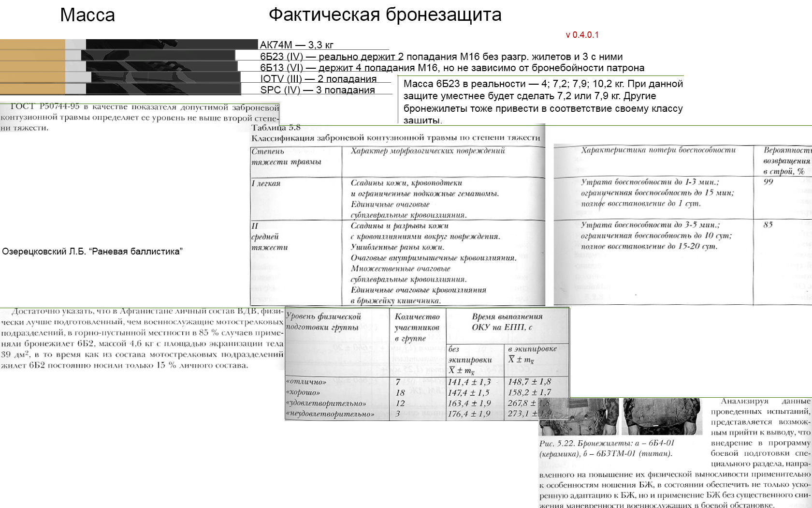Click the 85 percent return-to-duty value
The image size is (812, 508).
(x=768, y=225)
